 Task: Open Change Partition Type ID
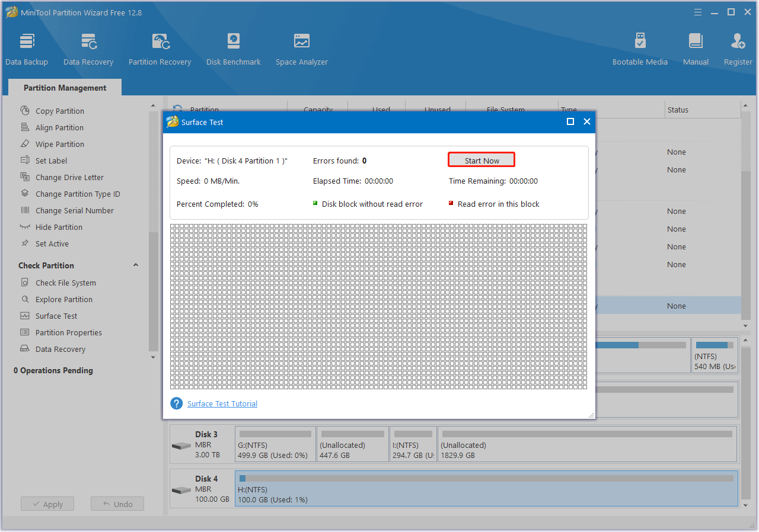[x=78, y=194]
